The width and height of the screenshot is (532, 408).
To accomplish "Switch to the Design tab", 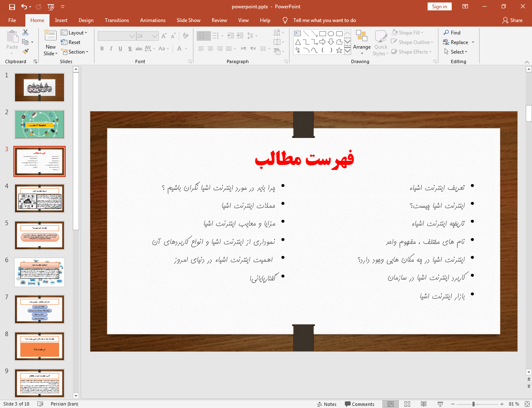I will tap(86, 20).
